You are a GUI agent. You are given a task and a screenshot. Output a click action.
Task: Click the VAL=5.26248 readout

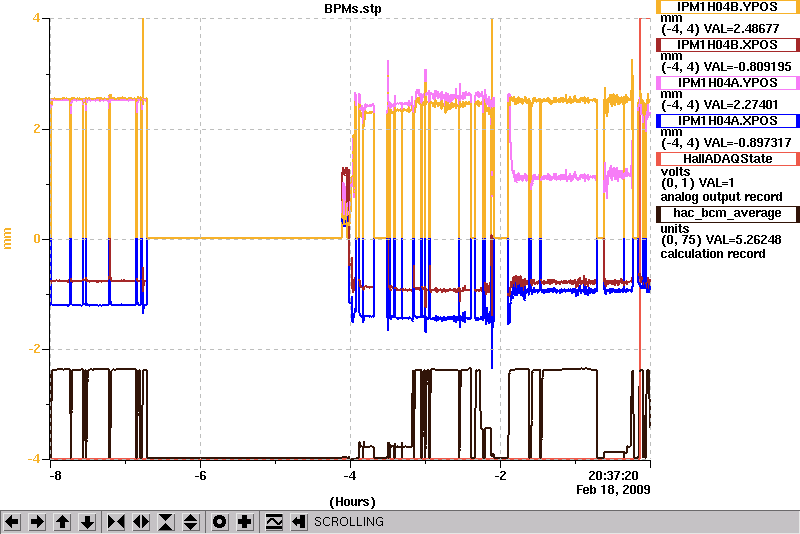click(x=742, y=240)
